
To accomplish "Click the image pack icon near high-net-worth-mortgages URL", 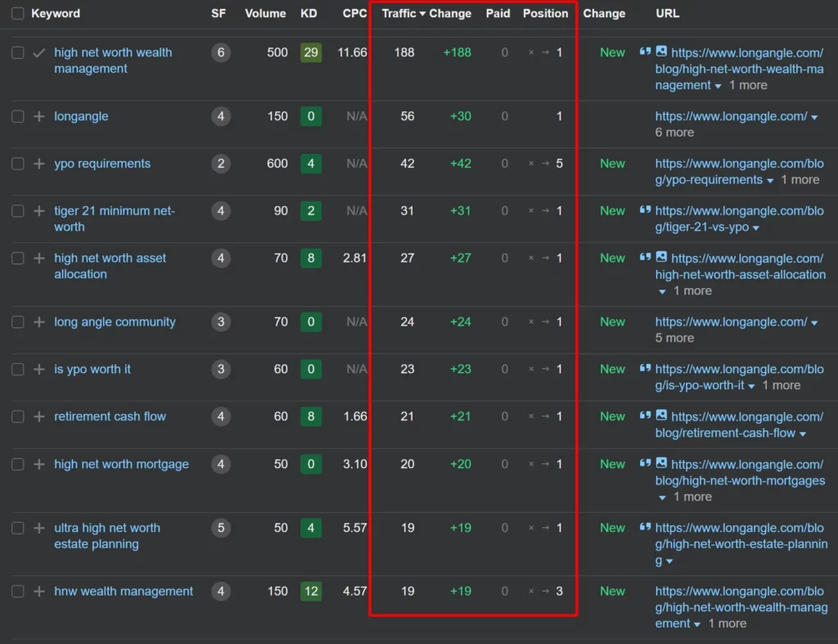I will coord(660,464).
